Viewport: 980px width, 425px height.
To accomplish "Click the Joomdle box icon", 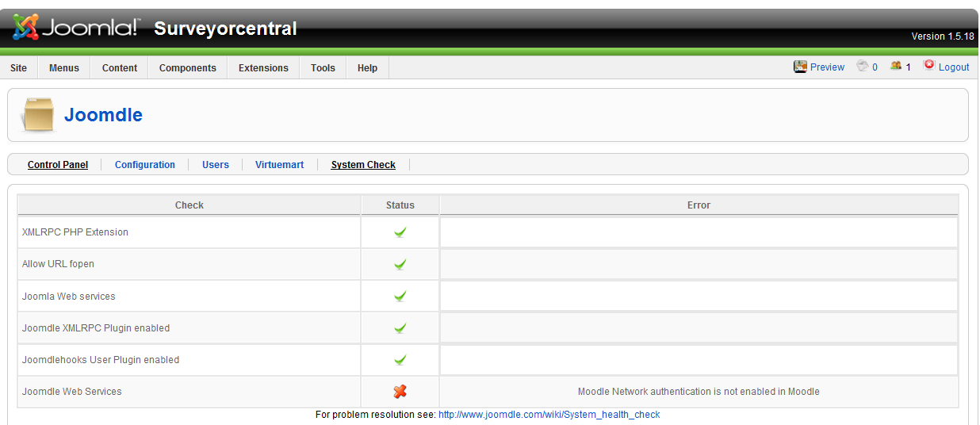I will 38,116.
